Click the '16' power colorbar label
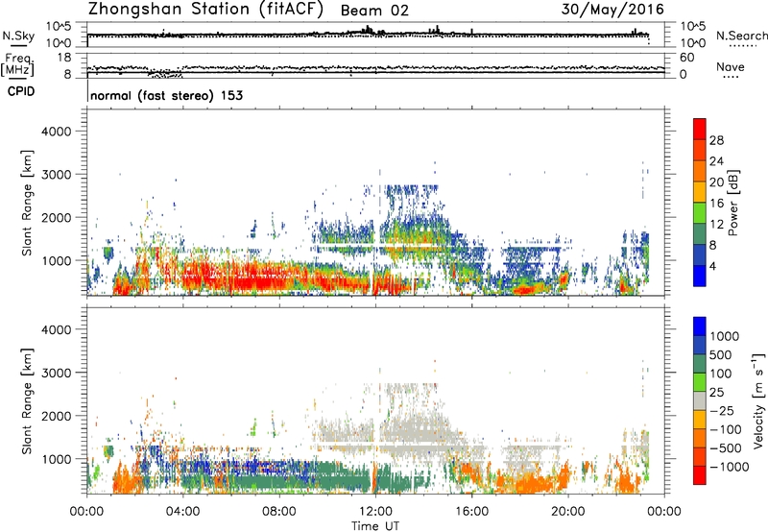This screenshot has height=532, width=768. pyautogui.click(x=716, y=204)
